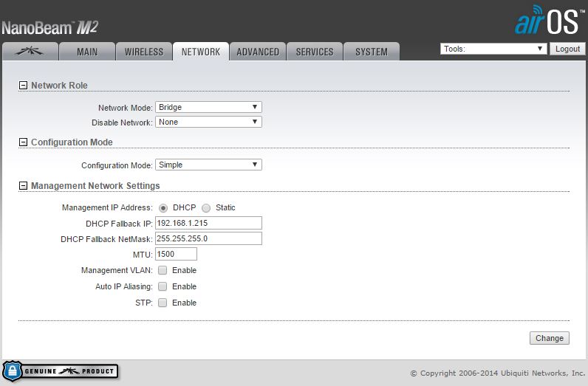Click the Disable Network label
This screenshot has width=588, height=386.
point(122,123)
